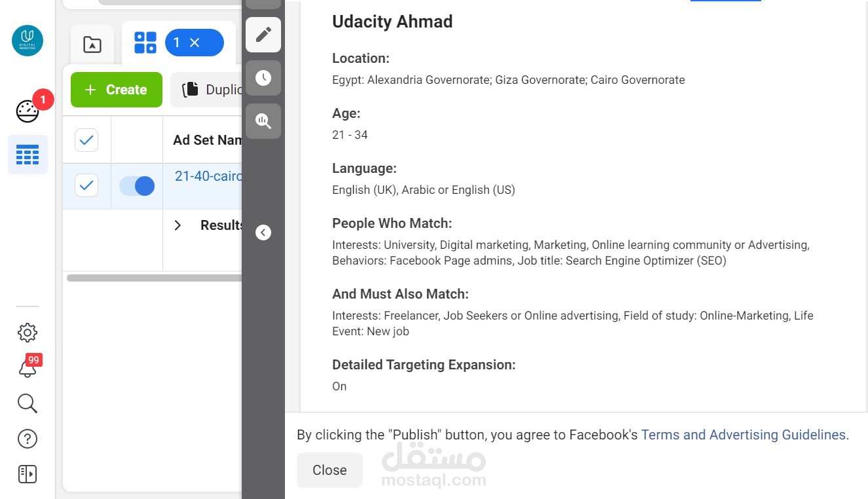Uncheck the 21-40-cairo ad set checkbox

pyautogui.click(x=86, y=186)
